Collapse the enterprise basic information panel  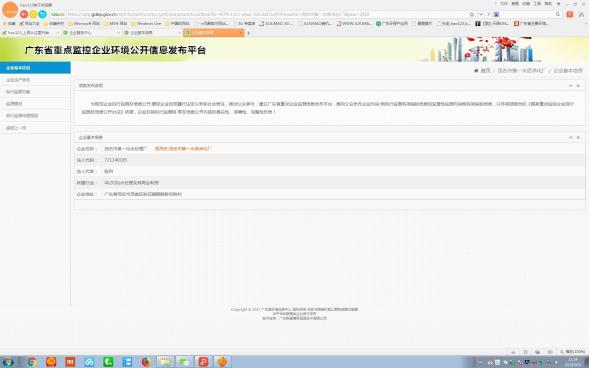pyautogui.click(x=570, y=138)
